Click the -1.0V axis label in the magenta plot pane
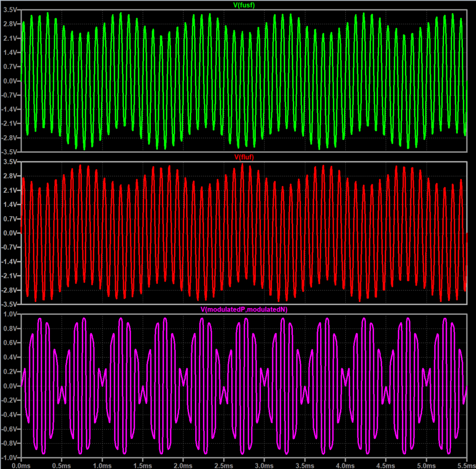The width and height of the screenshot is (476, 469). [x=9, y=457]
